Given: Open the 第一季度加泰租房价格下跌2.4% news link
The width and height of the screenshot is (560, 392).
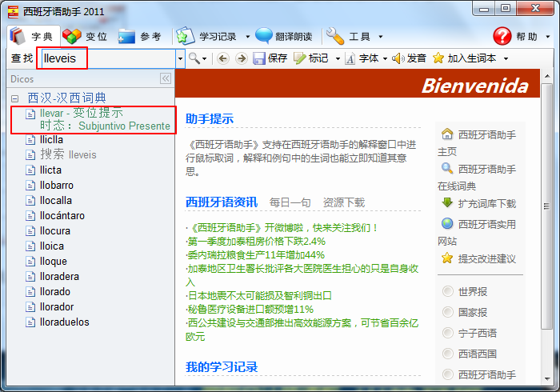Looking at the screenshot, I should 257,242.
